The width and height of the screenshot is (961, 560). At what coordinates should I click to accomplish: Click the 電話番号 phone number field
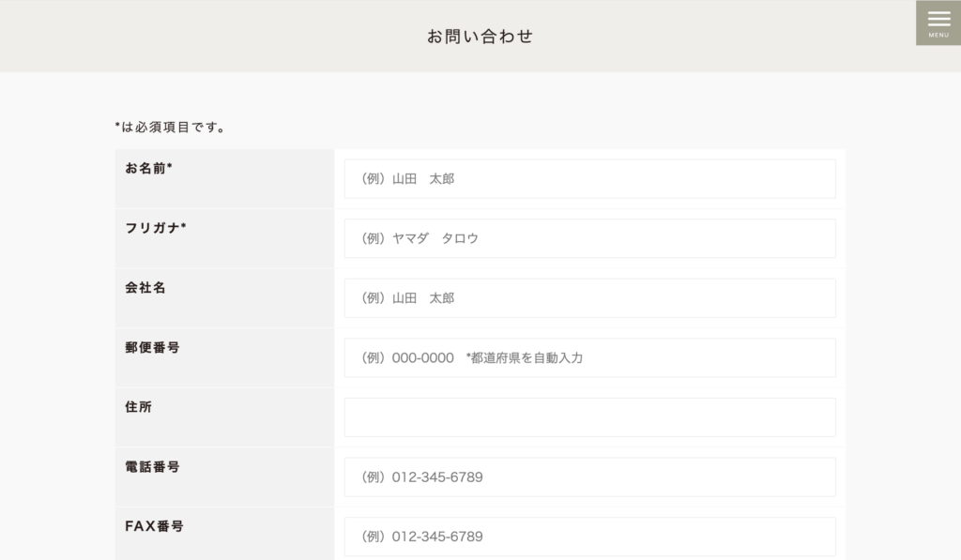coord(589,477)
